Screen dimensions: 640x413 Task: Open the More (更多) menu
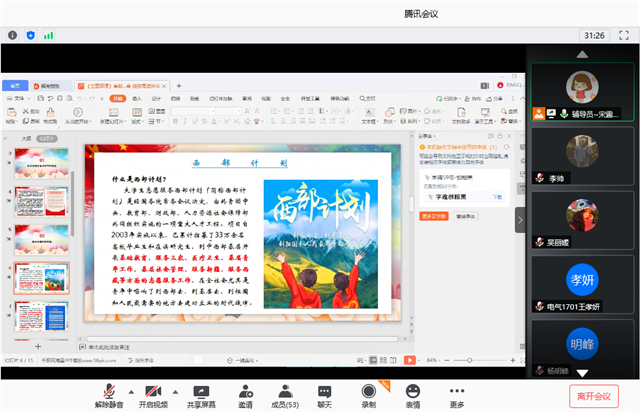[457, 395]
